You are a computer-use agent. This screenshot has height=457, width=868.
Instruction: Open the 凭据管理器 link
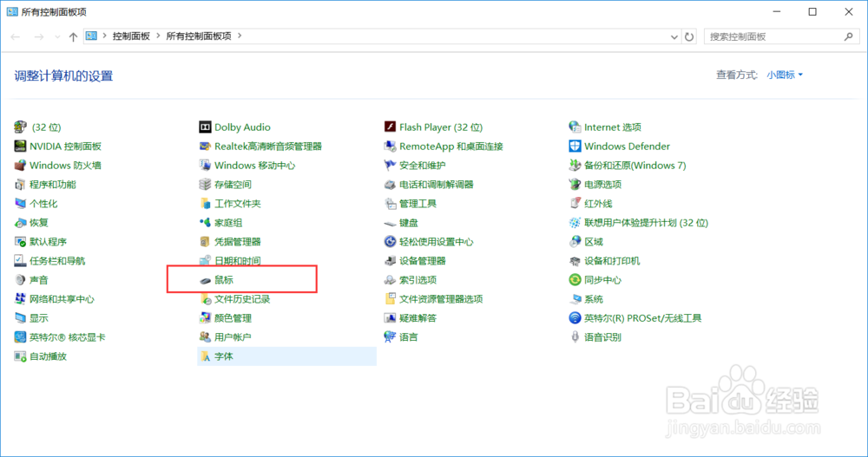238,242
